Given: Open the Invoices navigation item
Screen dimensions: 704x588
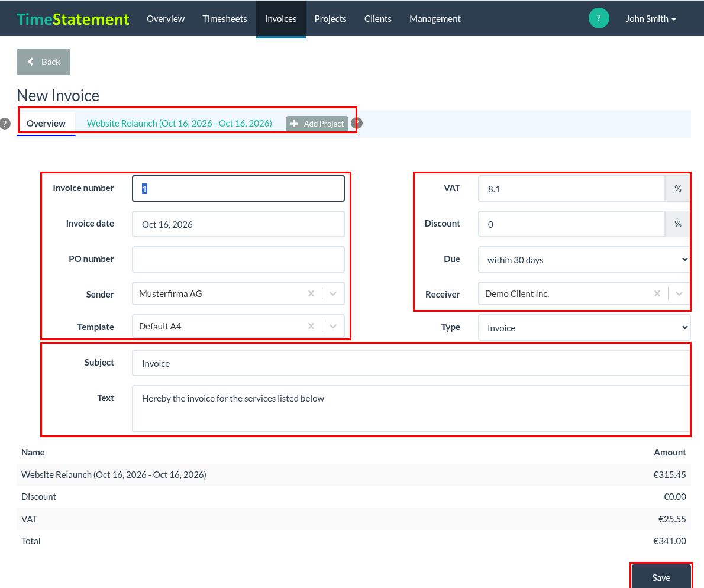Looking at the screenshot, I should [280, 19].
